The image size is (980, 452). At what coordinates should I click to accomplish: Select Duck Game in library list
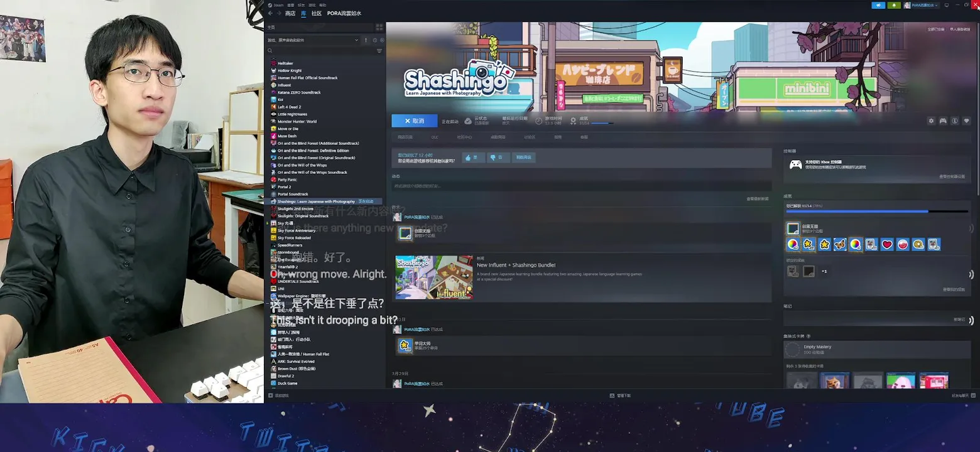[288, 383]
